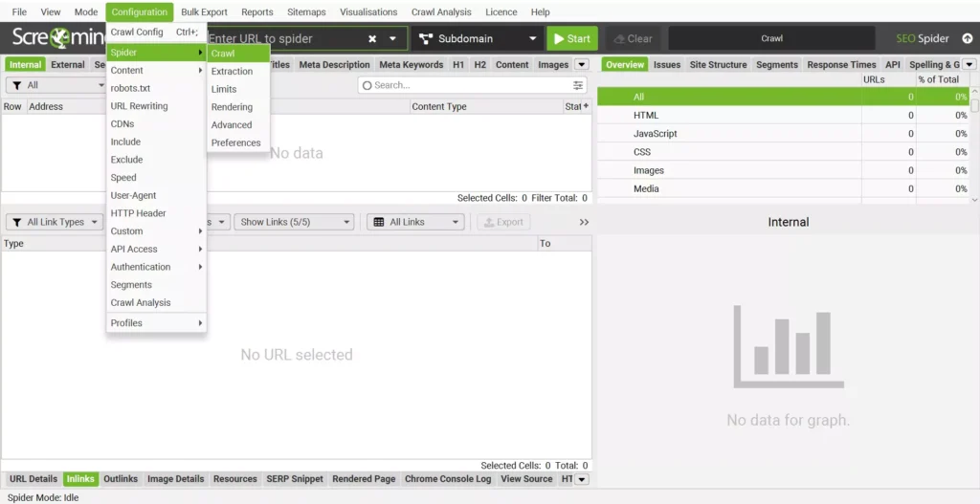Viewport: 980px width, 504px height.
Task: Open Crawl Config menu entry
Action: pyautogui.click(x=156, y=32)
